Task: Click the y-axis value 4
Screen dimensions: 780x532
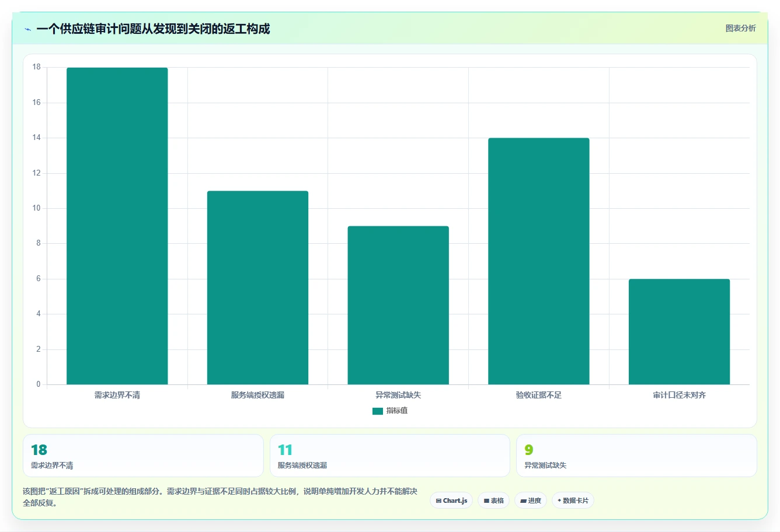Action: pos(39,314)
